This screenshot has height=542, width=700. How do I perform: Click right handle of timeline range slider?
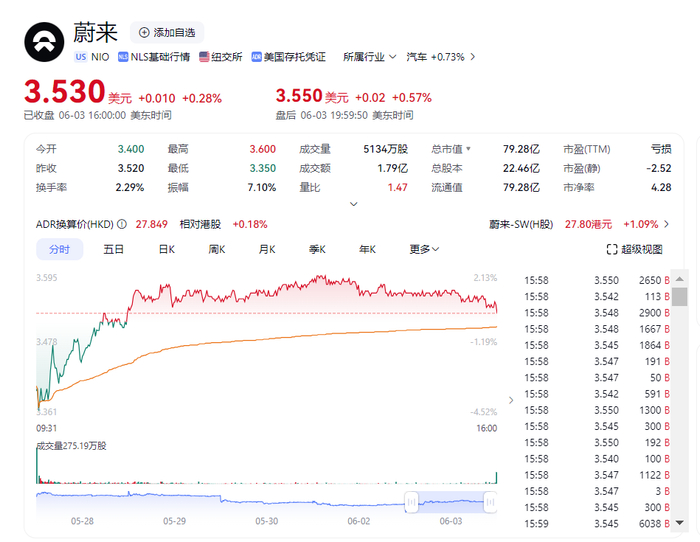pyautogui.click(x=490, y=502)
